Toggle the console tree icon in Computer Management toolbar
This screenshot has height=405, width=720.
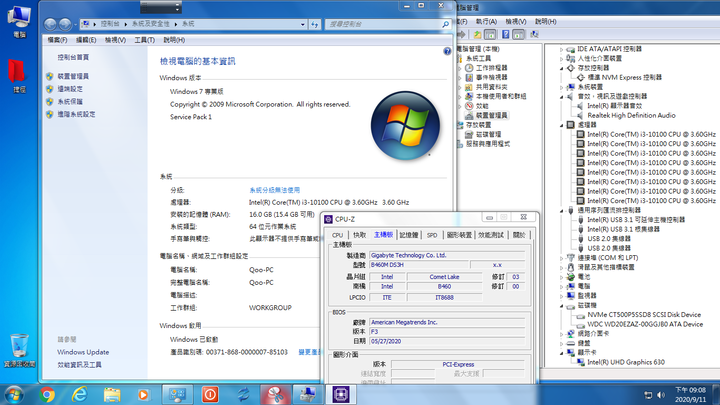[490, 34]
